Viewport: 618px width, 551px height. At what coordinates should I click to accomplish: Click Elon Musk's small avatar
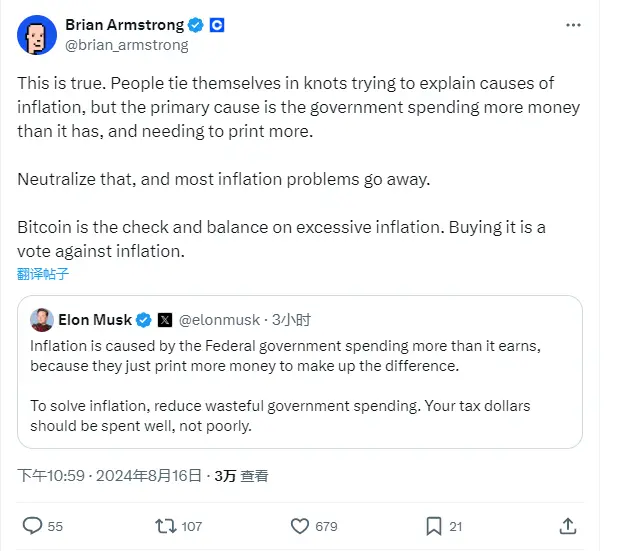point(41,320)
